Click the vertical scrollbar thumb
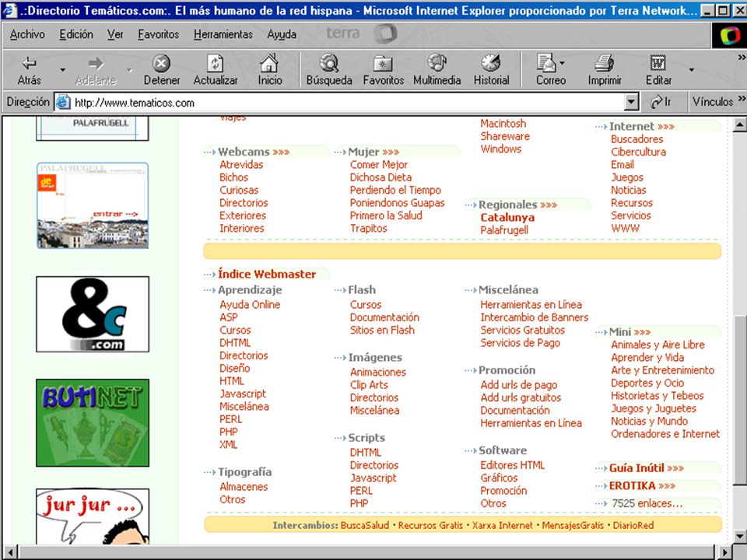Screen dimensions: 747x560 point(740,401)
